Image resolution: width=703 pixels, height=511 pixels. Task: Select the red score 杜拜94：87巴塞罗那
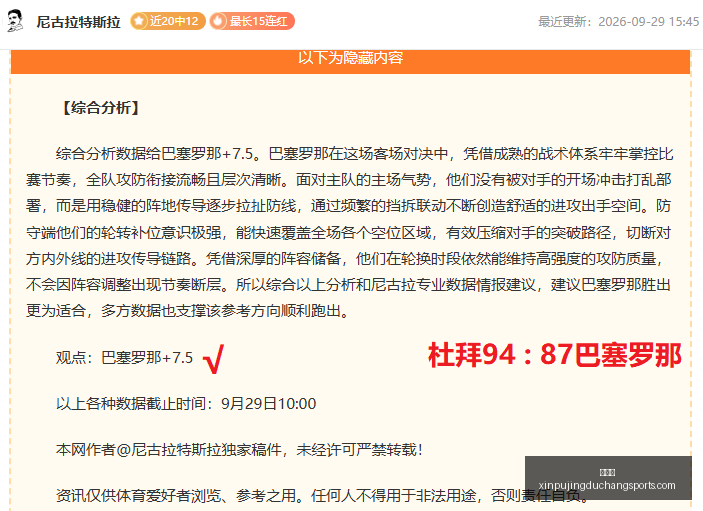(555, 355)
